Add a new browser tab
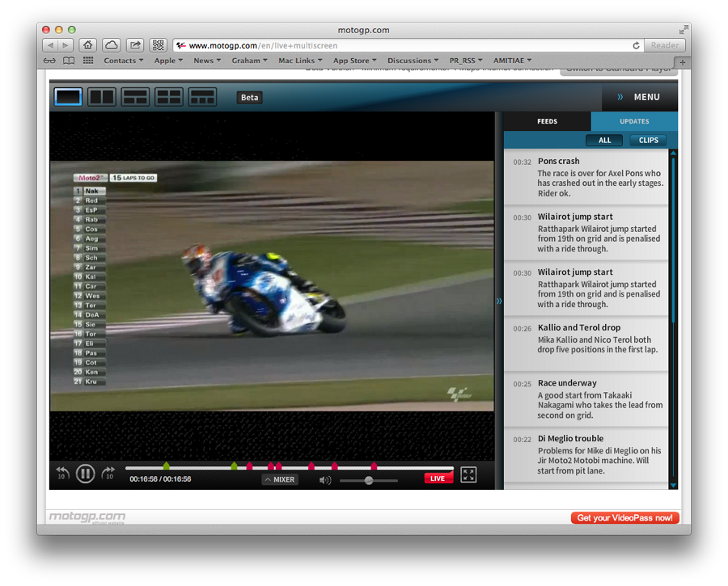 coord(682,62)
